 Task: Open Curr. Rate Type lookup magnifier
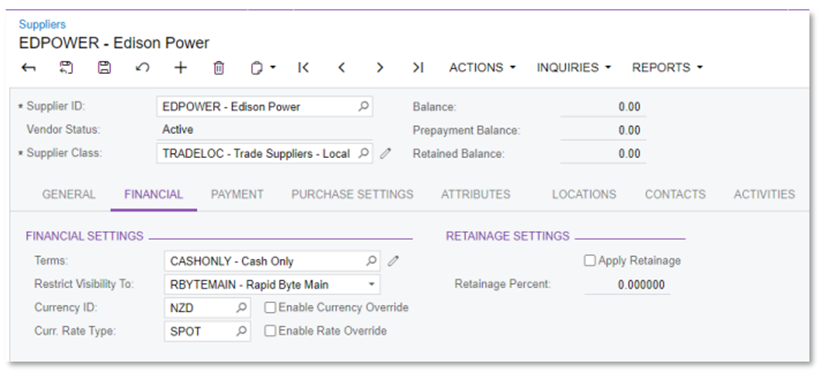pos(241,331)
